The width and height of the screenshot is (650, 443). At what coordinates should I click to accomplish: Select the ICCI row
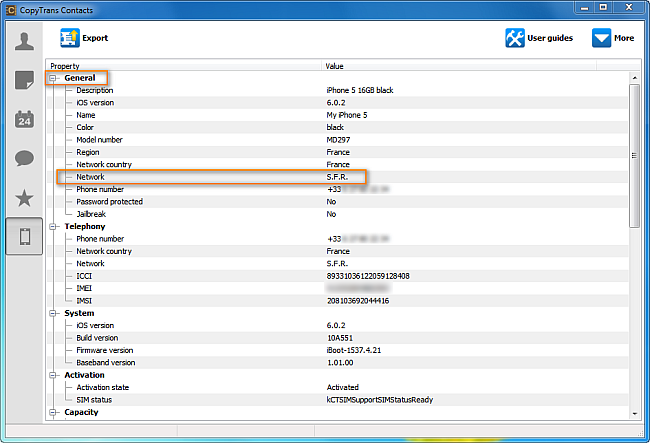338,276
